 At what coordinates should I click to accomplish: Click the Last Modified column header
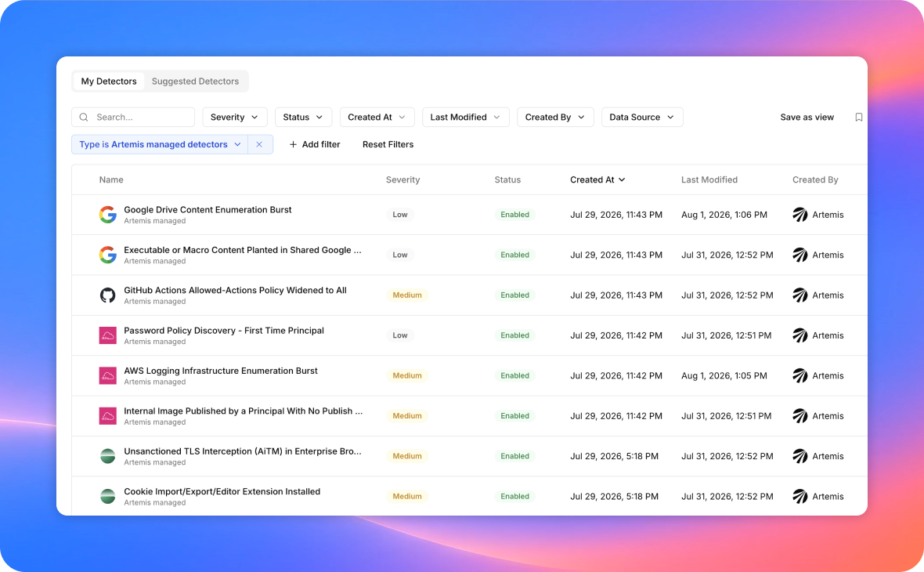pyautogui.click(x=709, y=180)
